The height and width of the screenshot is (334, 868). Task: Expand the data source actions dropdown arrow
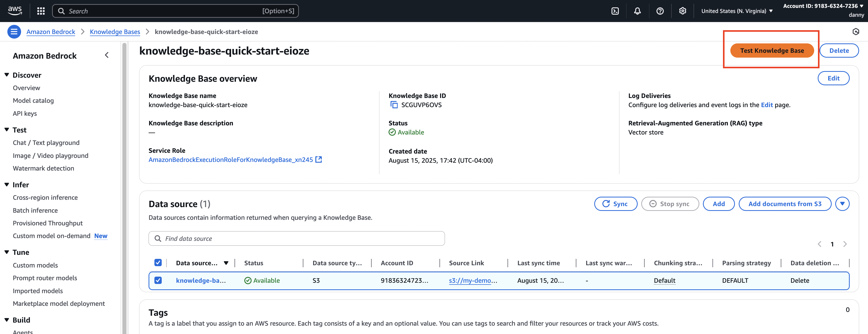(842, 204)
